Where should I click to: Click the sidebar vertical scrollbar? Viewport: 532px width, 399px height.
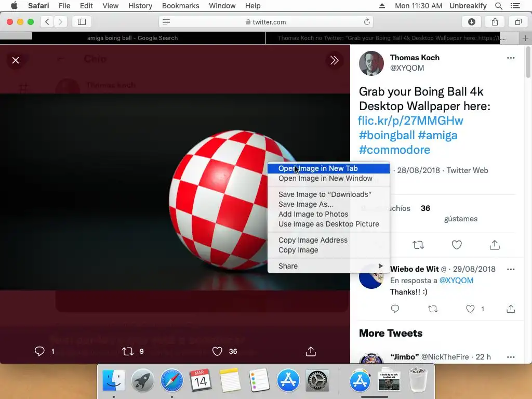(x=528, y=63)
